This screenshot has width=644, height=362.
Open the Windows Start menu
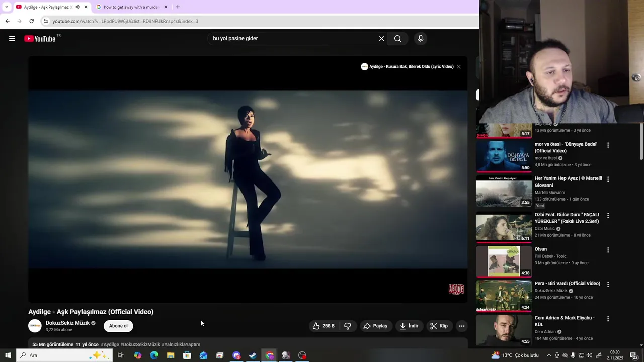coord(8,355)
